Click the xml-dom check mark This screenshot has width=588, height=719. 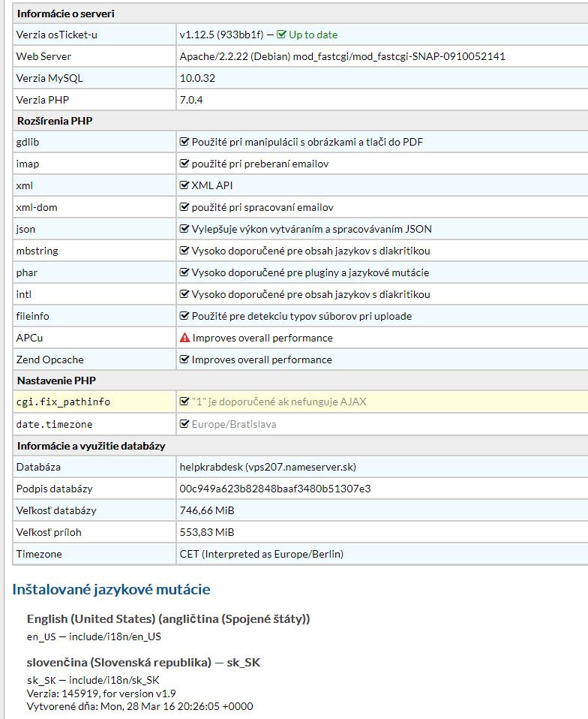pos(184,207)
